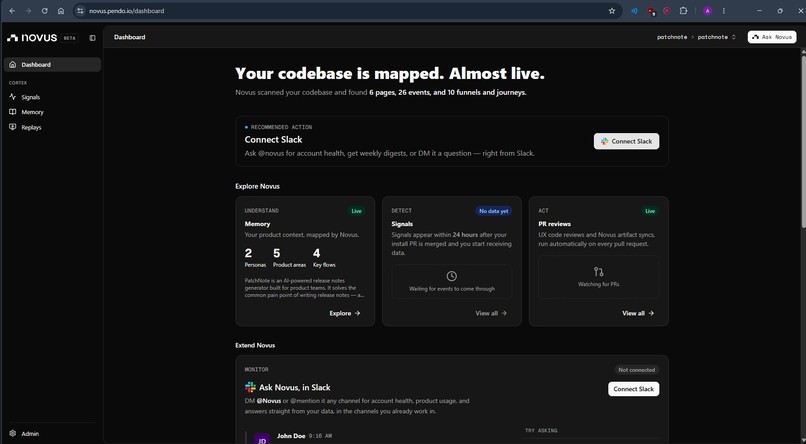Open the browser three-dot menu
Image resolution: width=806 pixels, height=444 pixels.
724,11
